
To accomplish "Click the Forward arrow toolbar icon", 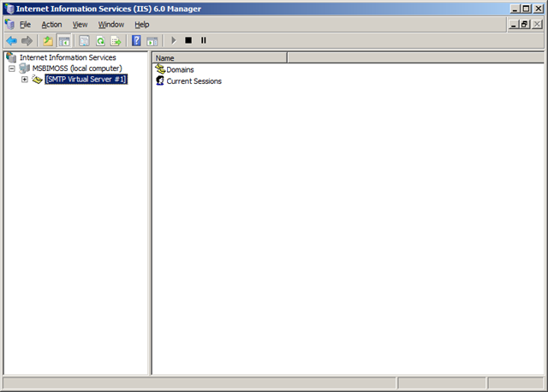I will pyautogui.click(x=27, y=41).
